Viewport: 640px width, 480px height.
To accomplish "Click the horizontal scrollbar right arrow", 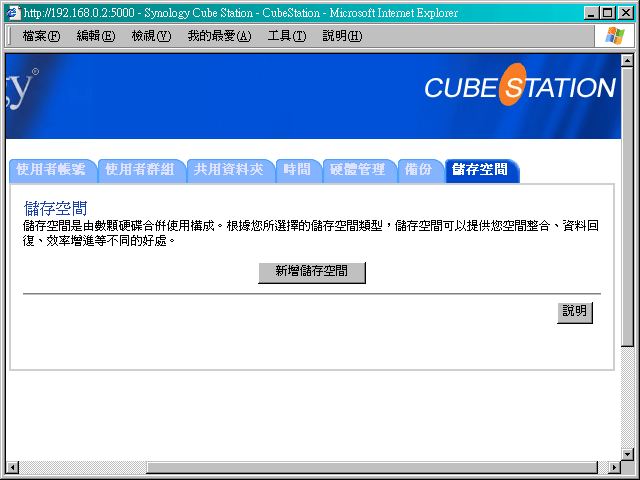I will pos(614,467).
